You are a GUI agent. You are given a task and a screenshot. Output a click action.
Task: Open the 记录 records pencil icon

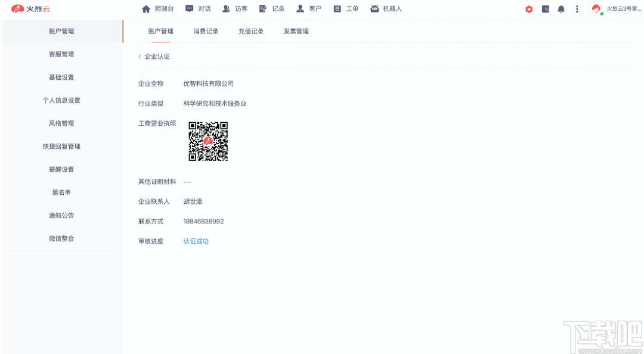tap(264, 8)
